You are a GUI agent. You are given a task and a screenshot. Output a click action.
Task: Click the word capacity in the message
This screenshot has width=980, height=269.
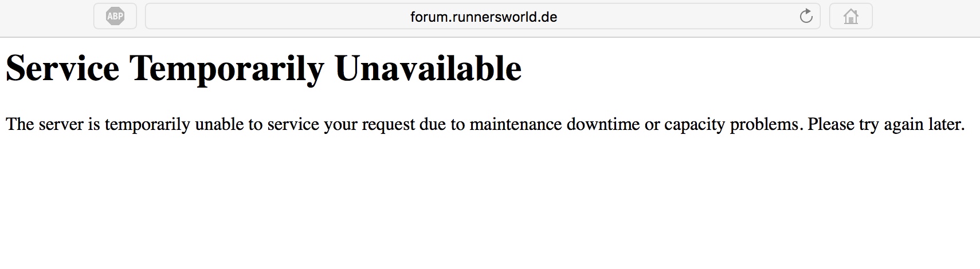point(695,125)
